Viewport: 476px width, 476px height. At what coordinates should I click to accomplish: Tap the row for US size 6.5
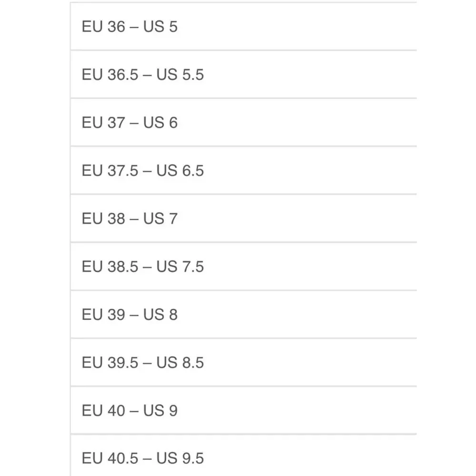tap(243, 170)
